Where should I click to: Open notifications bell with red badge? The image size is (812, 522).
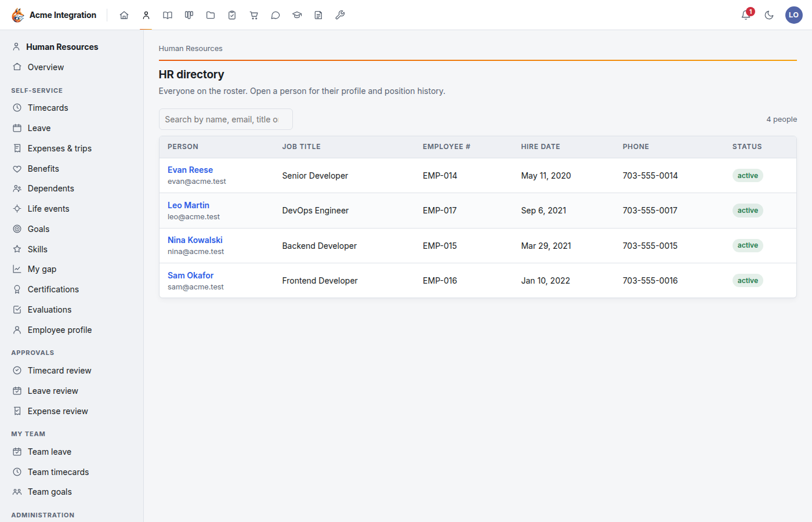[746, 14]
